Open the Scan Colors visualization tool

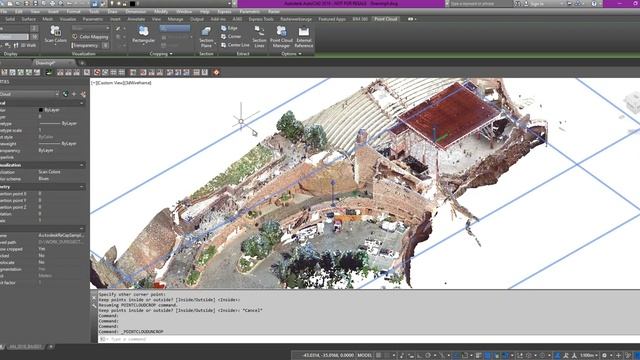[x=56, y=34]
